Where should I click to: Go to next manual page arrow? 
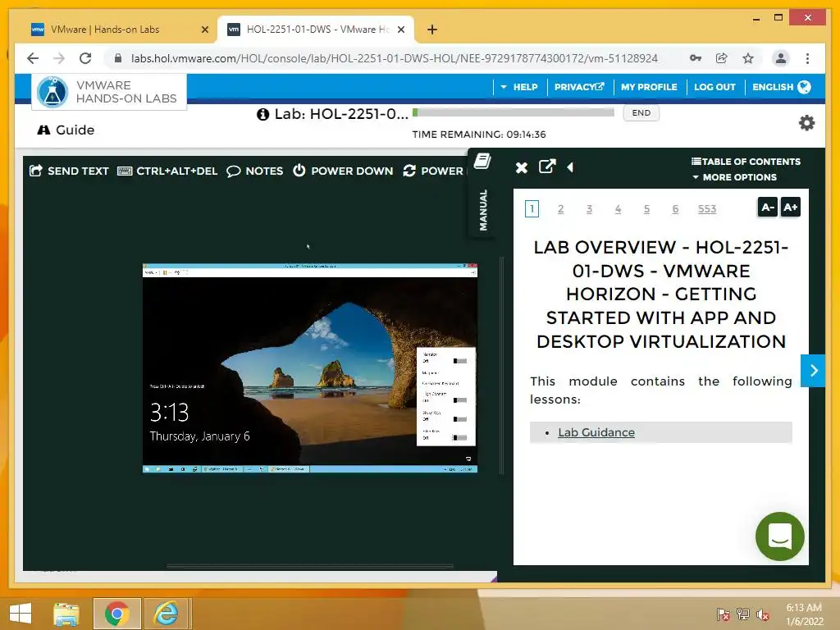pyautogui.click(x=813, y=370)
